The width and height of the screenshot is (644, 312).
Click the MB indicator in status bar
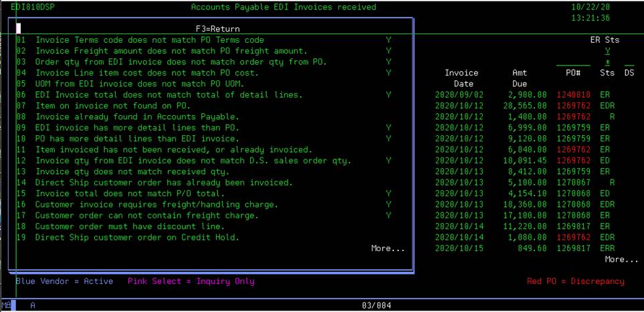7,305
